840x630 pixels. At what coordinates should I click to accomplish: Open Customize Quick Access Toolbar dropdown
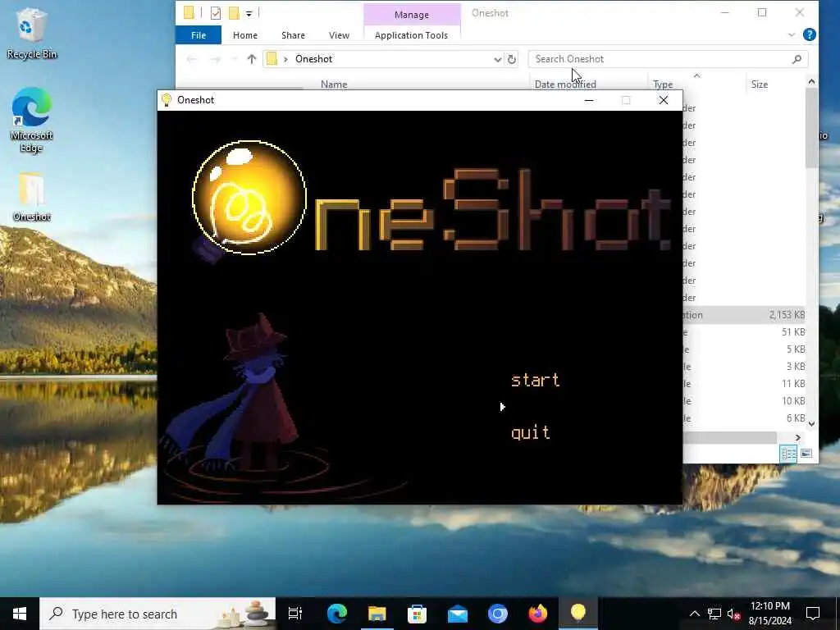tap(249, 13)
